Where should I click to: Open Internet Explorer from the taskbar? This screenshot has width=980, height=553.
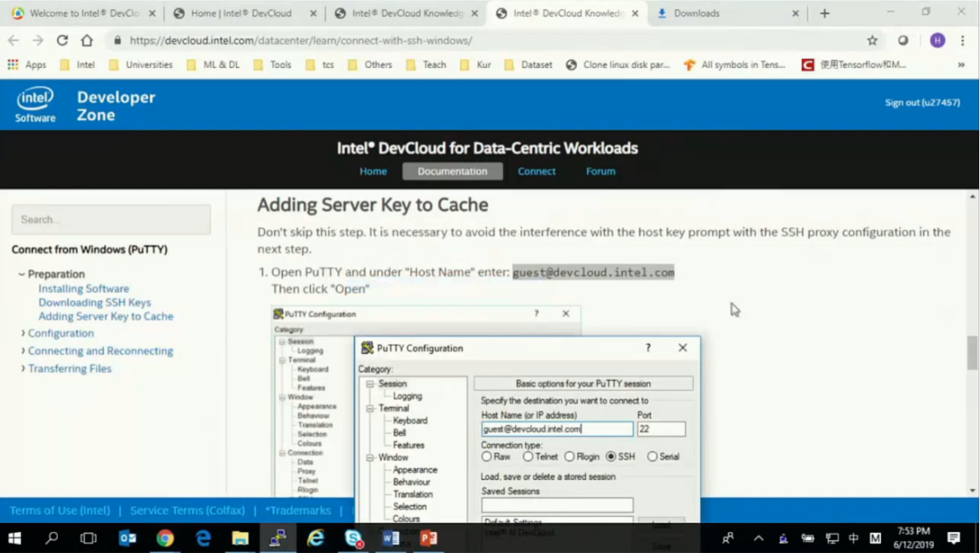click(x=316, y=538)
